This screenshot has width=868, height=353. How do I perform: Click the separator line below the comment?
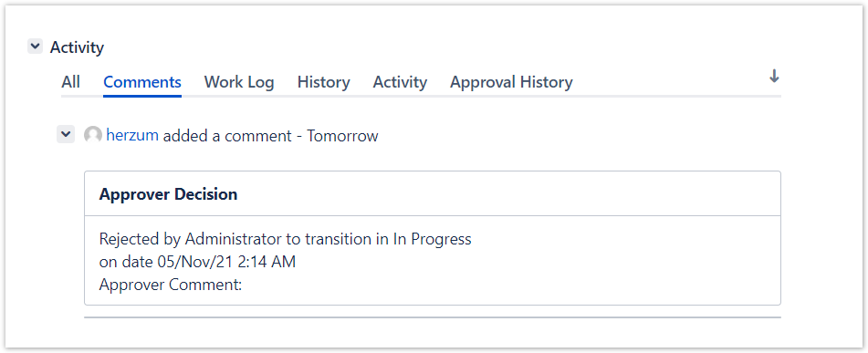[x=433, y=317]
